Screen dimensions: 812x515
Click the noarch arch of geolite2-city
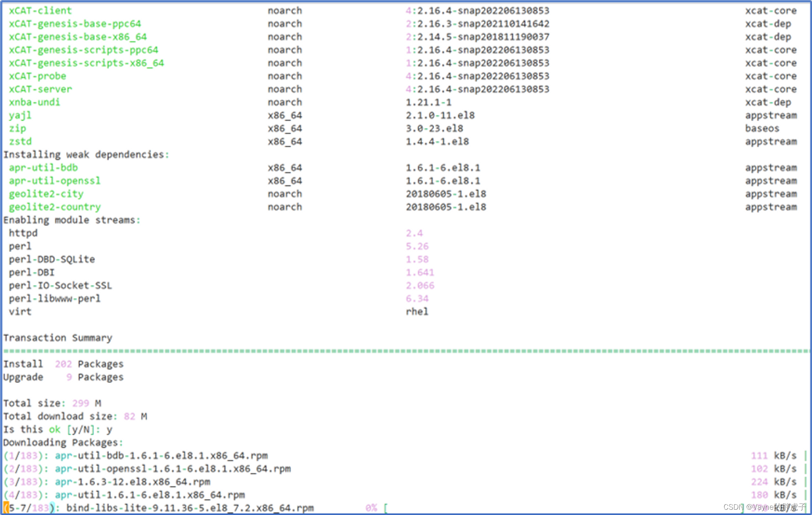pyautogui.click(x=285, y=194)
